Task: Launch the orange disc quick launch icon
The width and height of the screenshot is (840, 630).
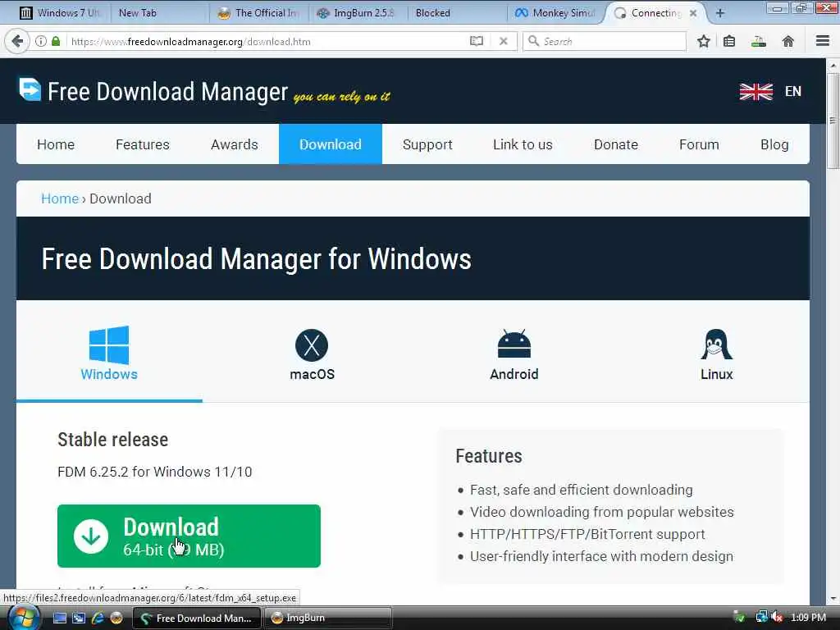Action: [x=116, y=618]
